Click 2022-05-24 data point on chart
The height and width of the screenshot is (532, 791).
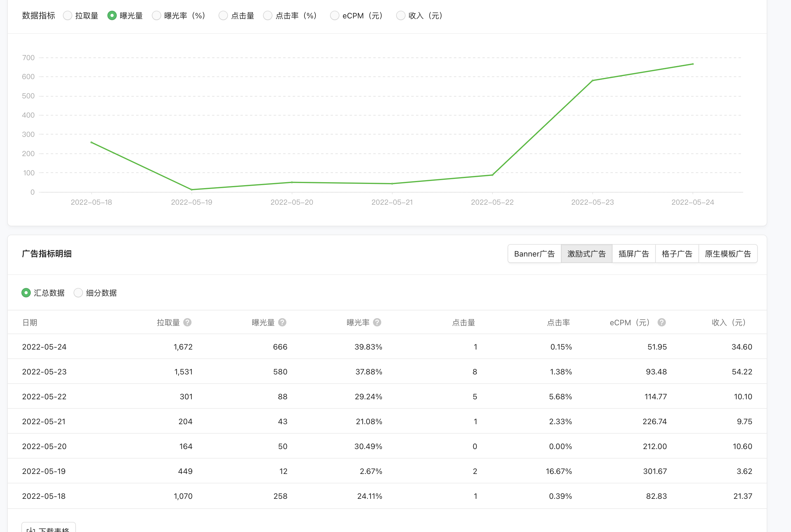(x=693, y=64)
